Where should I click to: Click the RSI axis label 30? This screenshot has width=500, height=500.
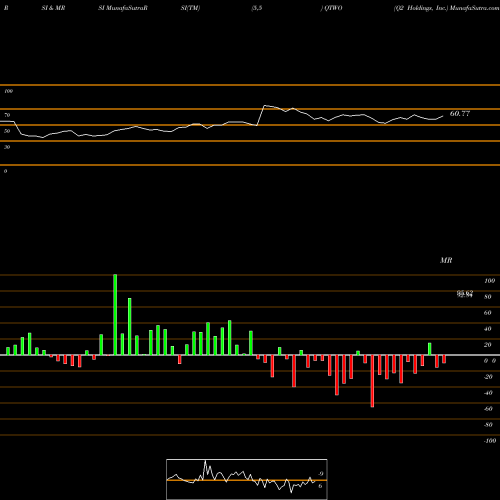7,147
